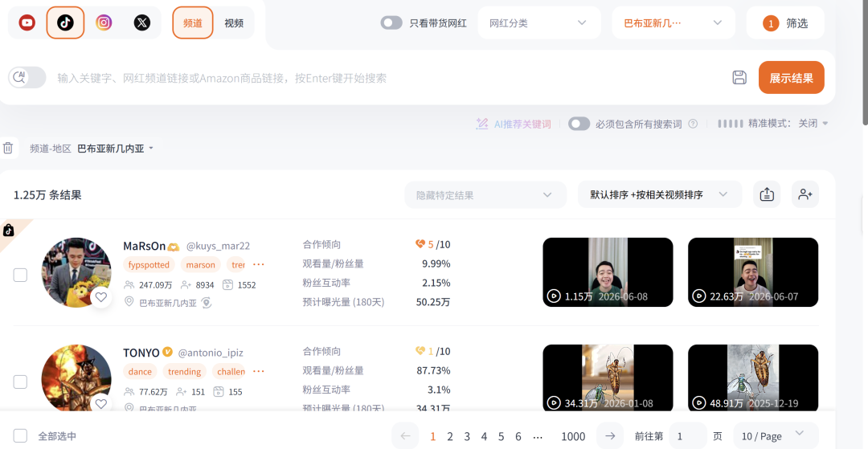Screen dimensions: 868x449
Task: Expand more tags for MaRsOn
Action: tap(259, 265)
